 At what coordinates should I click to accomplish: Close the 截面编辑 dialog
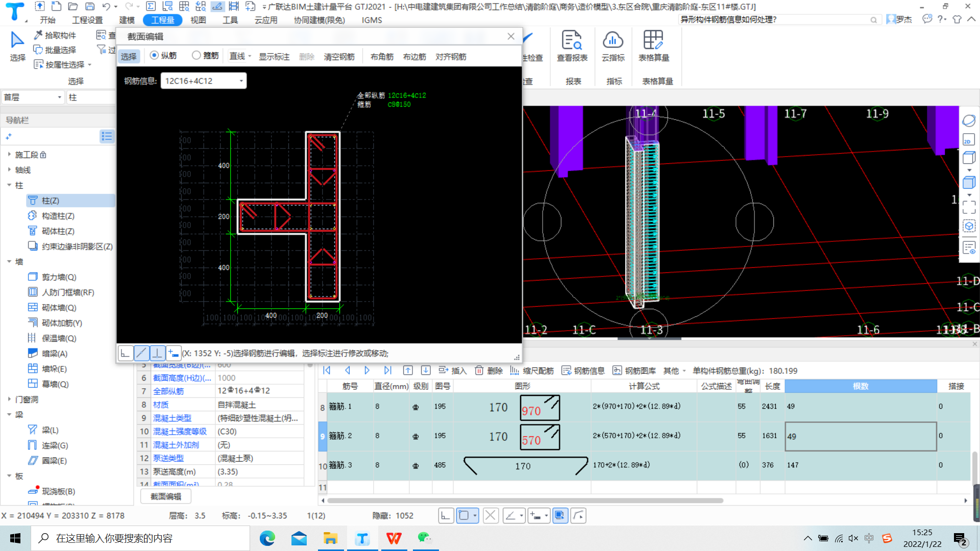[x=511, y=36]
